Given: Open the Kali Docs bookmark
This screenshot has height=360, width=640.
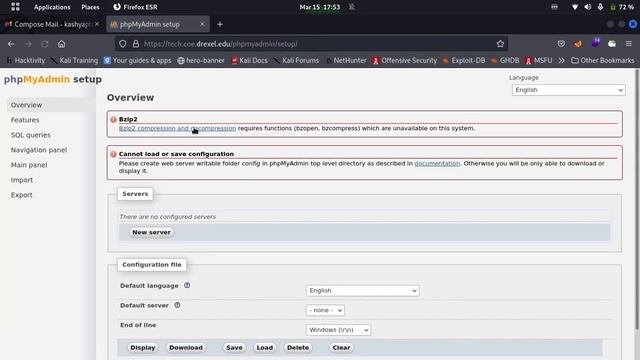Looking at the screenshot, I should (x=249, y=60).
